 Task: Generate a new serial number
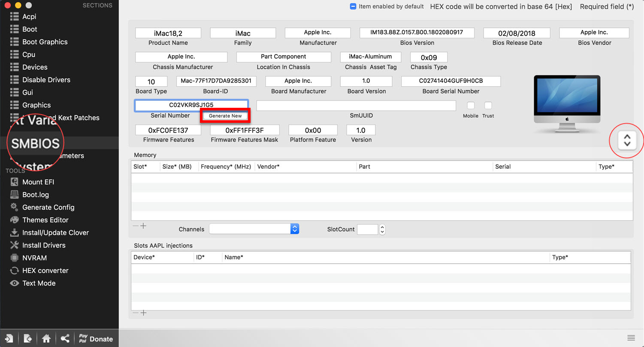coord(225,116)
